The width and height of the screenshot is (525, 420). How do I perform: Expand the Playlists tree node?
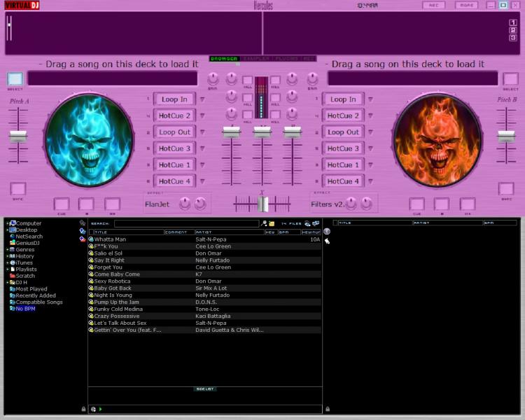click(8, 269)
